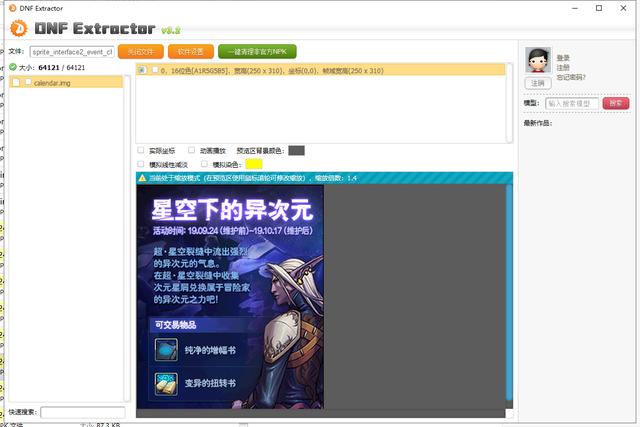The image size is (640, 427).
Task: Click the register link beside the avatar
Action: [563, 67]
